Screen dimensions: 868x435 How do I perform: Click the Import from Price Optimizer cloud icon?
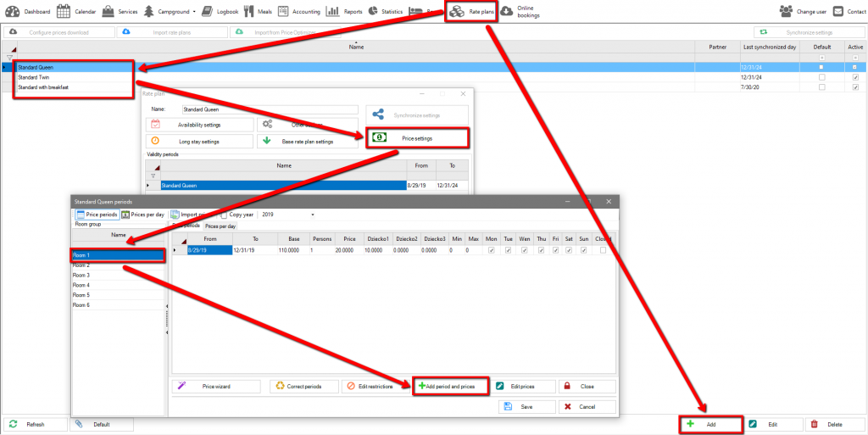coord(239,32)
